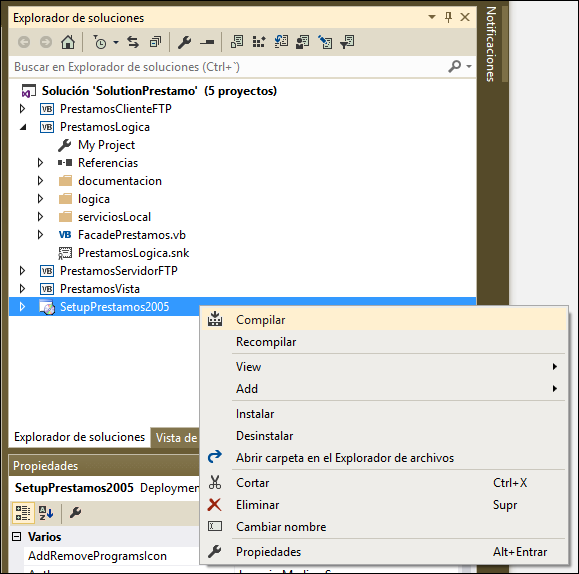Select the Solución 'SolutionPrestamo' root node

(x=159, y=91)
